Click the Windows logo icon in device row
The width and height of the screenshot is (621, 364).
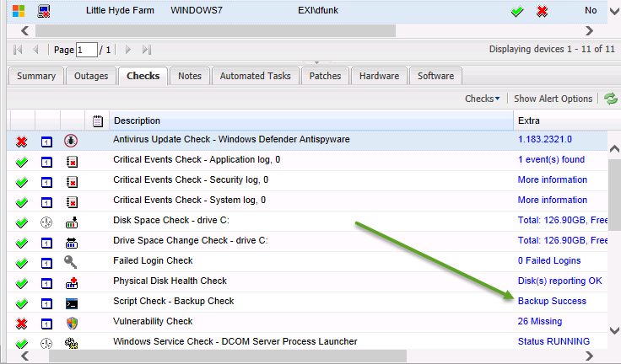point(16,12)
